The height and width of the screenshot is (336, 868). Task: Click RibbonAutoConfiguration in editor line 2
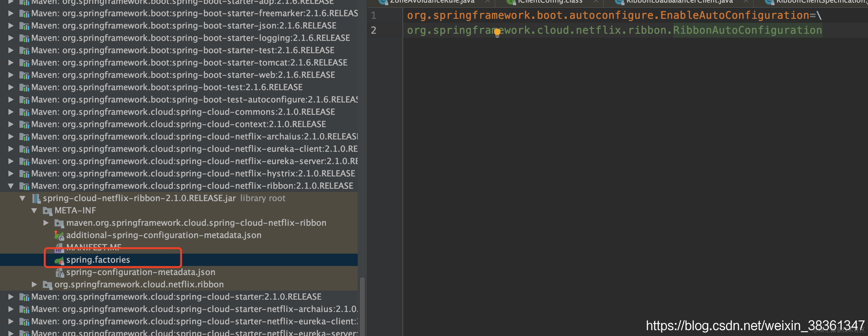click(x=747, y=30)
